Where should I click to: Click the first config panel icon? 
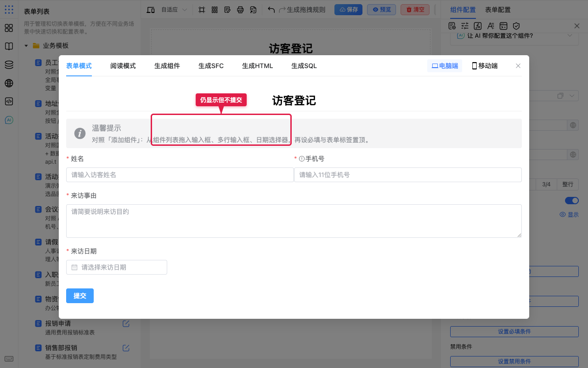pos(452,26)
